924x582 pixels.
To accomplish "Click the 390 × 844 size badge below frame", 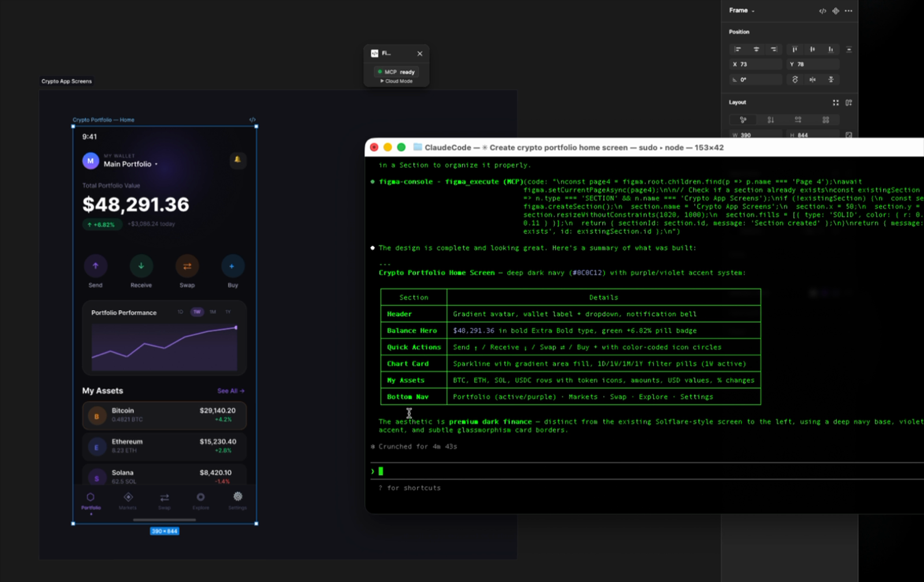I will pos(165,531).
